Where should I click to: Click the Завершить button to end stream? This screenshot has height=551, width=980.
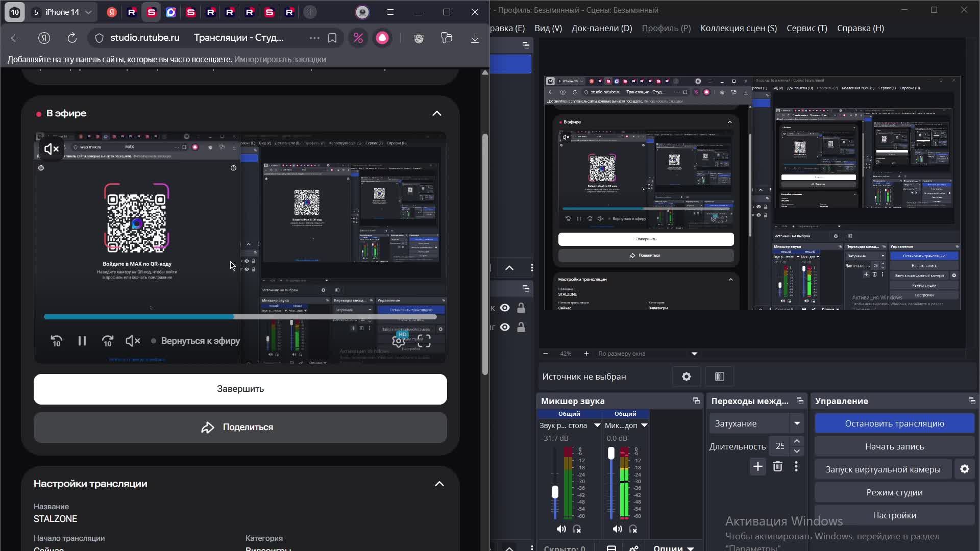[240, 389]
